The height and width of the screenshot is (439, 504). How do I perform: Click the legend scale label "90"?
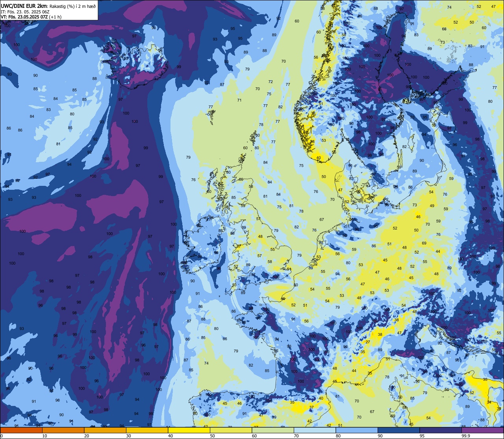[x=380, y=436]
